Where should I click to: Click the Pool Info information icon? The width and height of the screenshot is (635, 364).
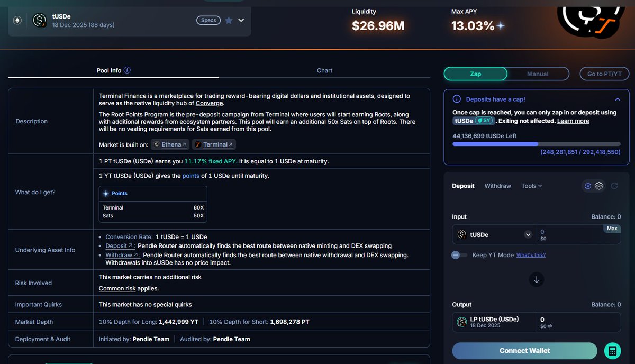coord(127,70)
